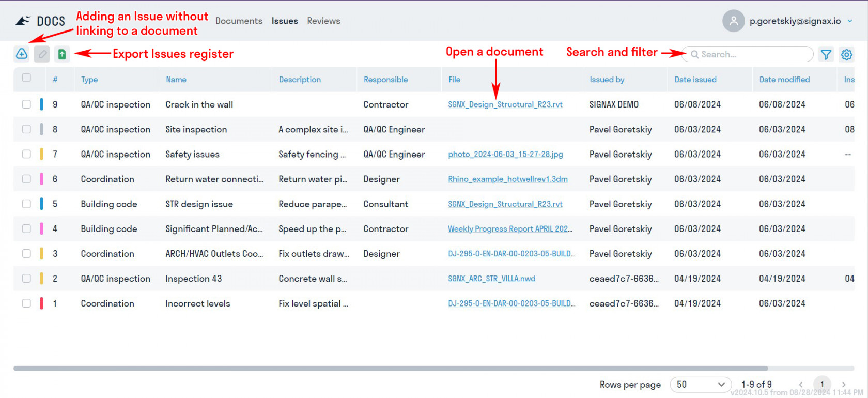Click 'Inspection 43' name cell
Image resolution: width=868 pixels, height=398 pixels.
(x=193, y=278)
